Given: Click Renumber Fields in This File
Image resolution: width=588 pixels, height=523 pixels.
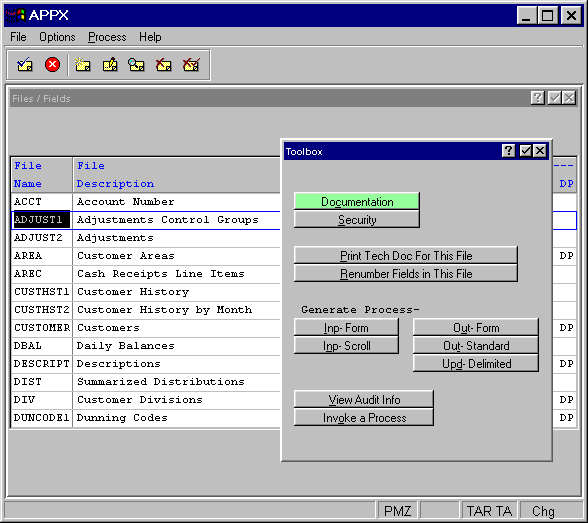Looking at the screenshot, I should pyautogui.click(x=406, y=274).
